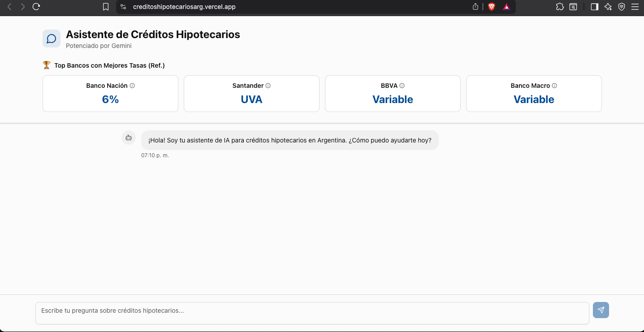Screen dimensions: 644x332
Task: Click the paper plane send button
Action: coord(601,310)
